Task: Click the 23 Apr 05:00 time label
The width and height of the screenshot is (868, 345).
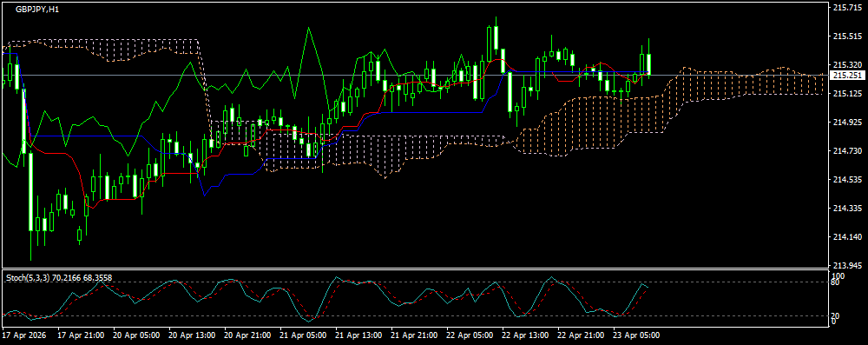Action: pos(636,335)
